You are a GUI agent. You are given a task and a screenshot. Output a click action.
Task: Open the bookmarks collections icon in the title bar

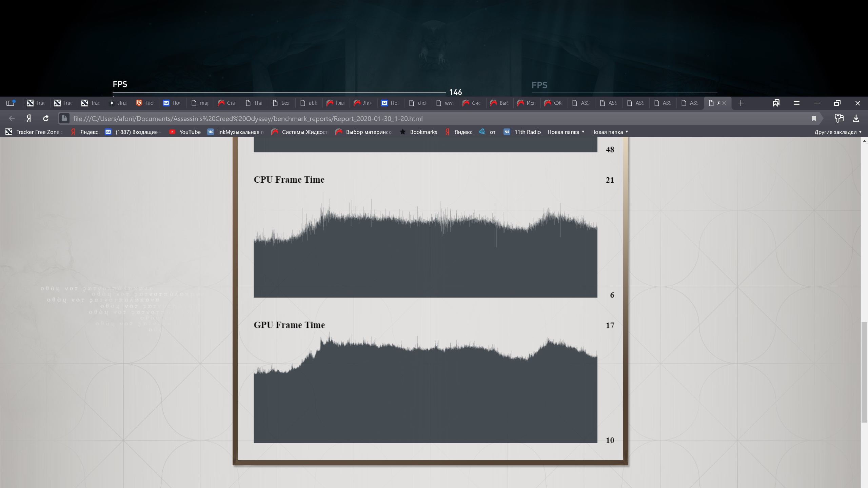pos(776,103)
